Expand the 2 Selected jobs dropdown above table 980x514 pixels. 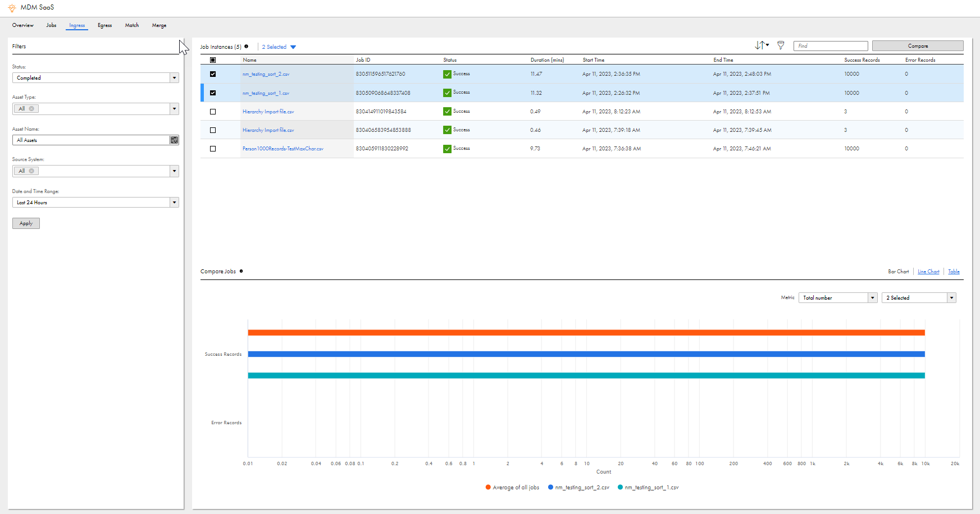pyautogui.click(x=279, y=47)
